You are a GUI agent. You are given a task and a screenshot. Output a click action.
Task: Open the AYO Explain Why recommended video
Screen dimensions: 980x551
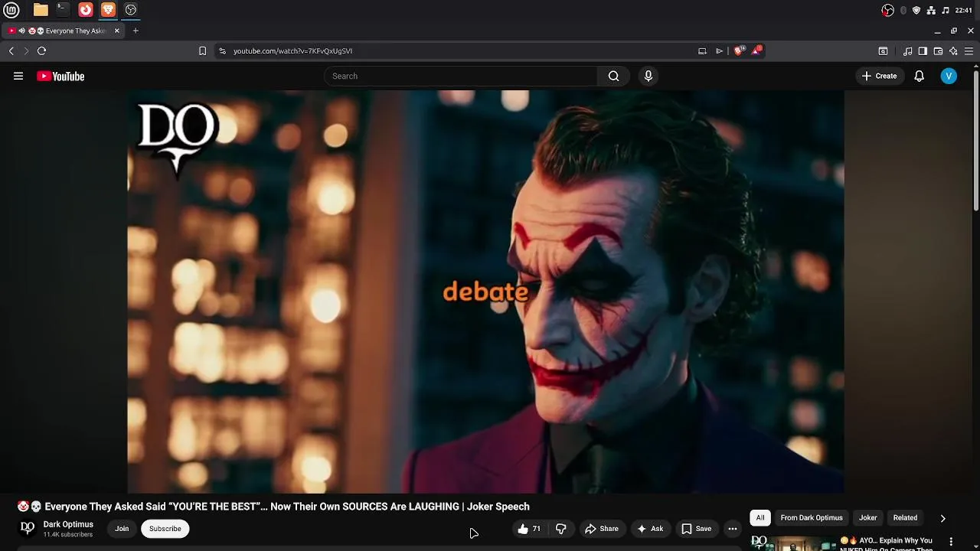(885, 543)
